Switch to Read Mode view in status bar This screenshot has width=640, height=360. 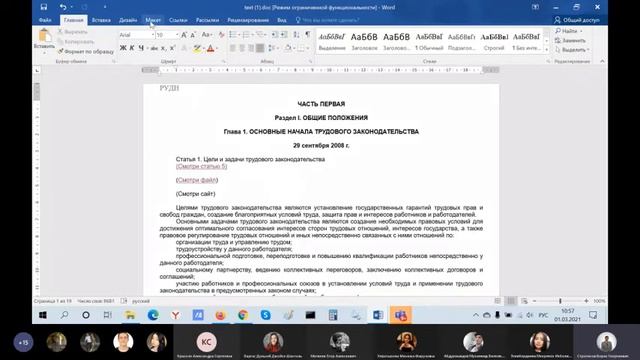498,301
